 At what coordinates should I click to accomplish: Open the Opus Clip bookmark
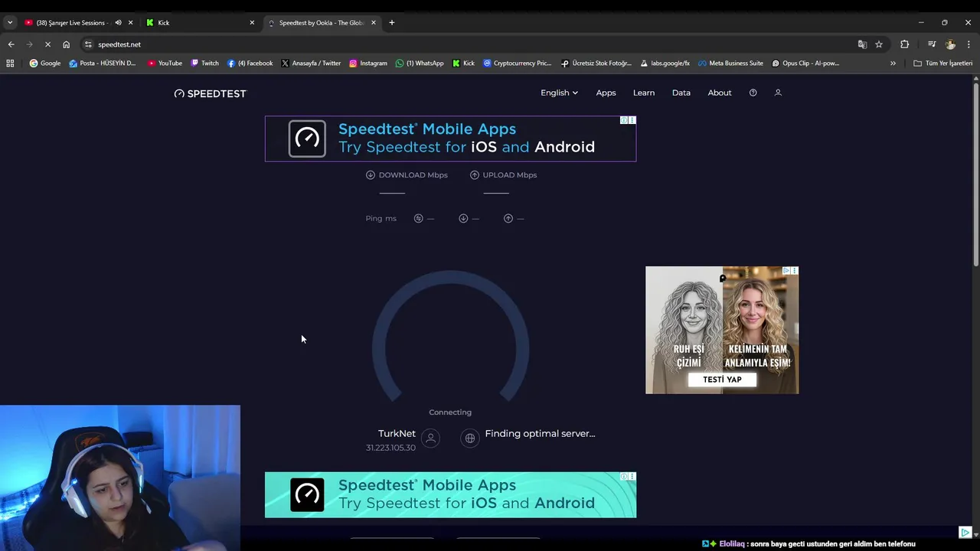(x=805, y=64)
